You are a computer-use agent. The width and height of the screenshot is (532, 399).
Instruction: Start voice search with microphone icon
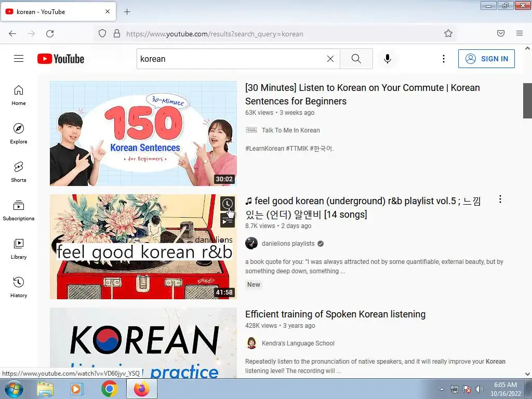(388, 59)
